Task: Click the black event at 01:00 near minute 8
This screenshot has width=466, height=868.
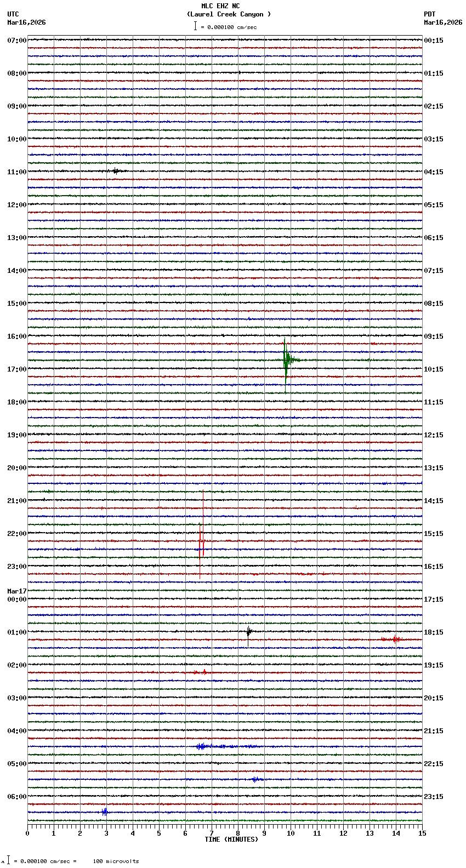Action: (248, 632)
